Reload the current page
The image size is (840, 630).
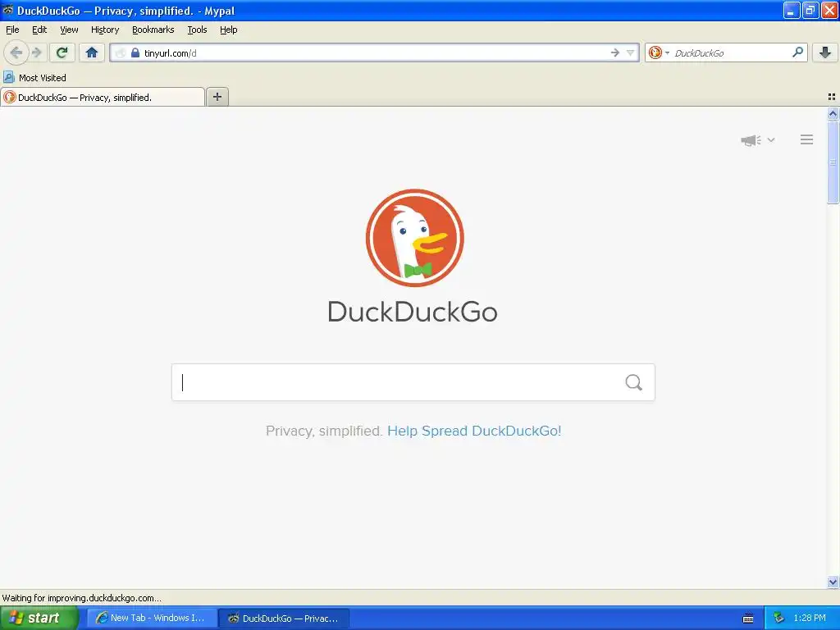pyautogui.click(x=62, y=52)
